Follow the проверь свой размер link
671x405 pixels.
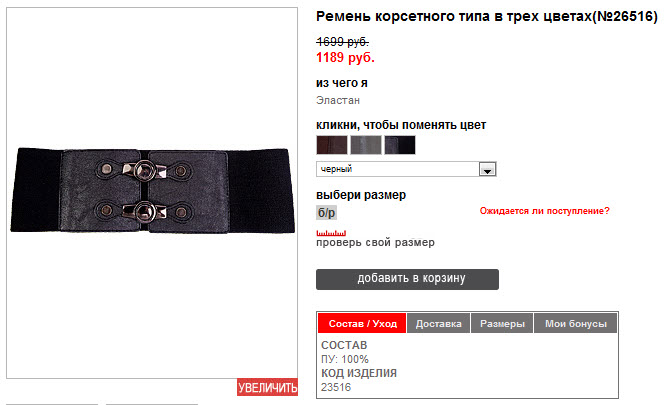coord(375,242)
